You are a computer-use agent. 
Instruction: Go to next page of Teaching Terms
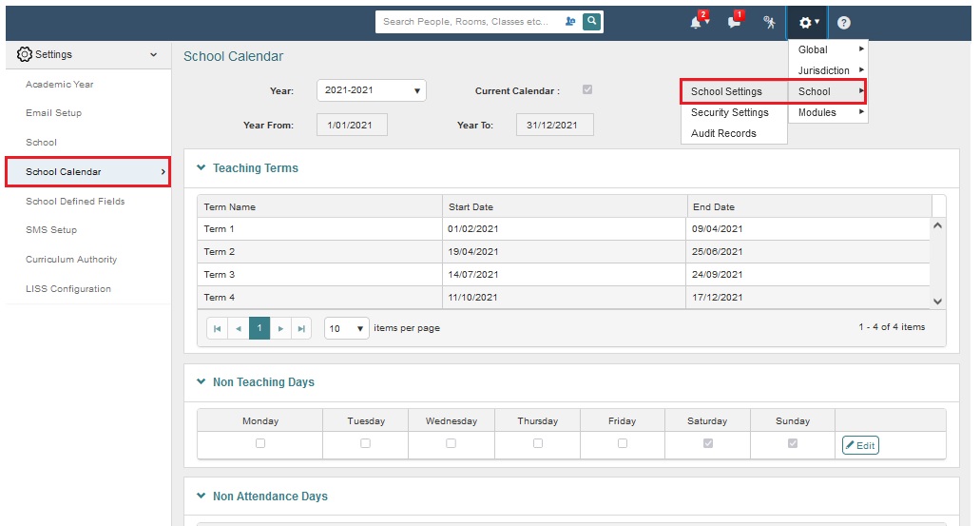280,328
